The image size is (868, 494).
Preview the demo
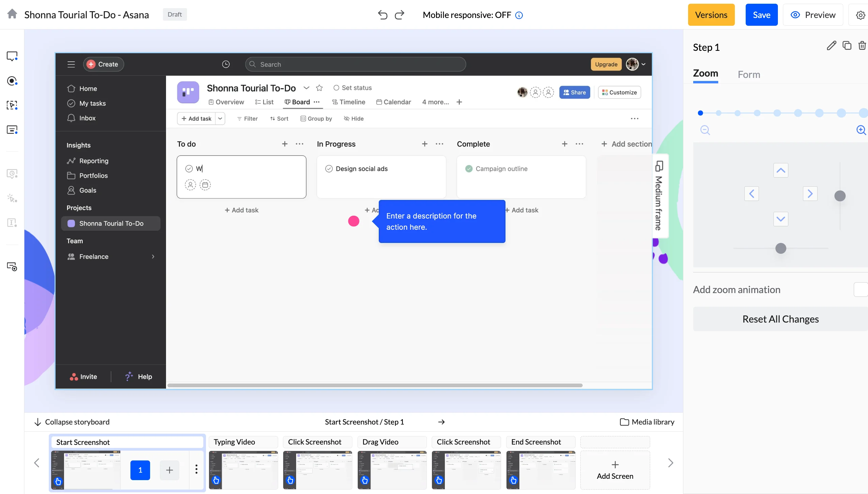coord(813,15)
